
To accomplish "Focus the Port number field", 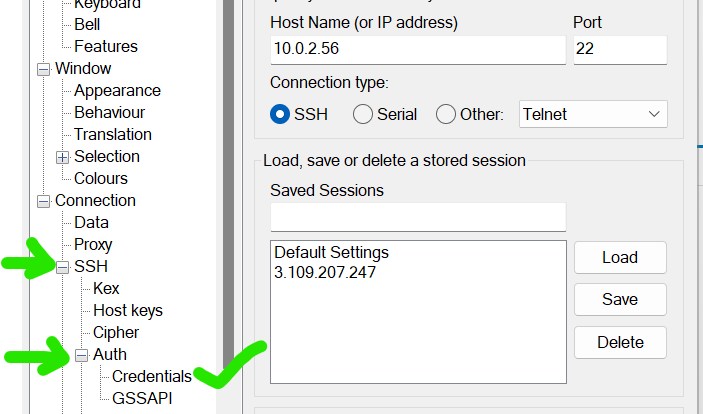I will [620, 49].
